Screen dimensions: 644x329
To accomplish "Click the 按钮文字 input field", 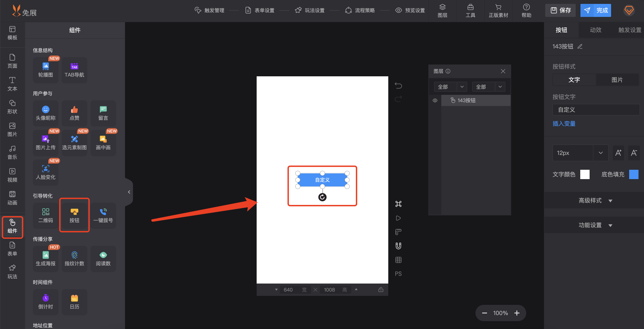I will pos(596,109).
